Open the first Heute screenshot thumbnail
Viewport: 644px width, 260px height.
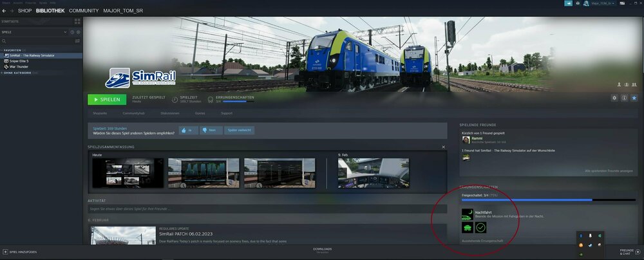pos(128,173)
